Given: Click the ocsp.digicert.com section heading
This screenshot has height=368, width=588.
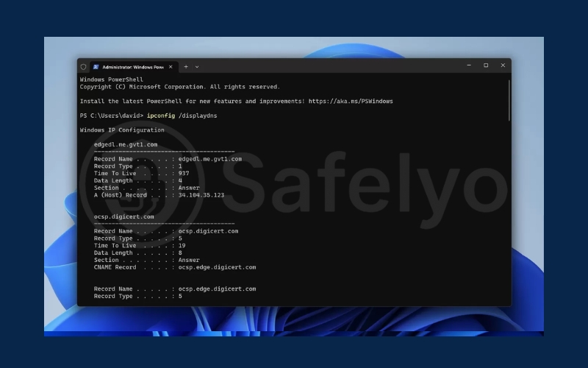Looking at the screenshot, I should [123, 216].
